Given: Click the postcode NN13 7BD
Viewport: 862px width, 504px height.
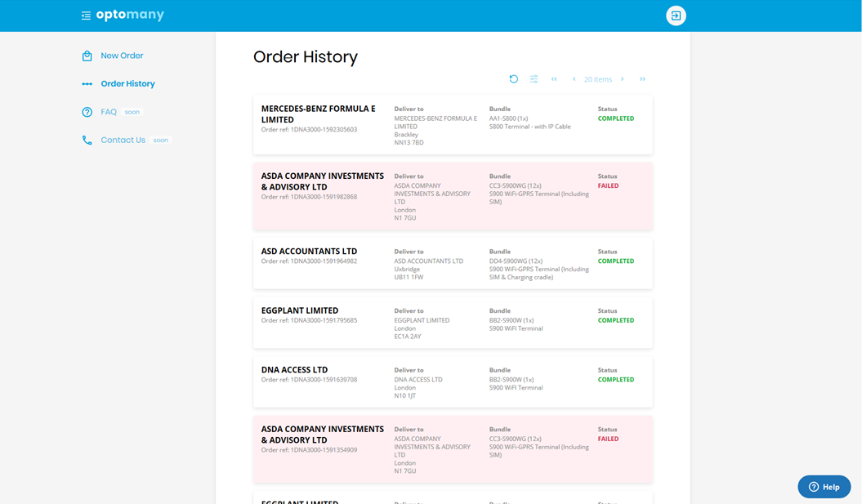Looking at the screenshot, I should tap(409, 143).
